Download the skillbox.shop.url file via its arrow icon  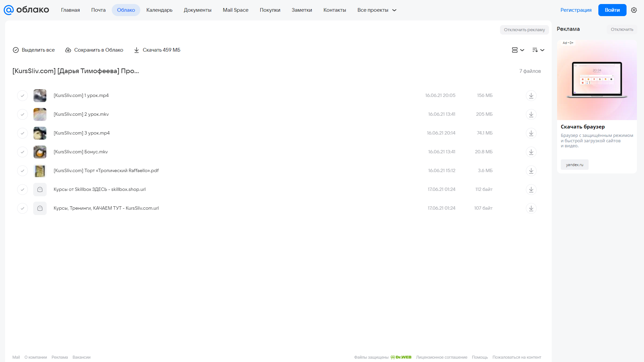[531, 190]
